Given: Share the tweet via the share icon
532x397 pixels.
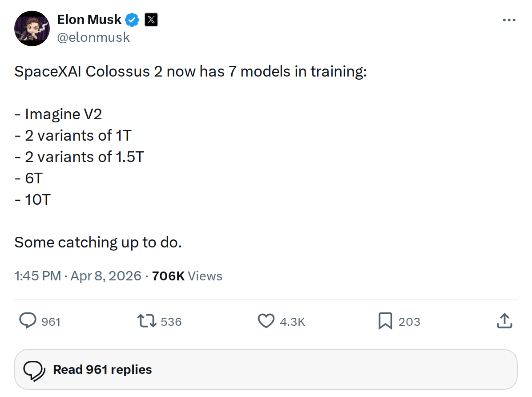Looking at the screenshot, I should [x=504, y=320].
